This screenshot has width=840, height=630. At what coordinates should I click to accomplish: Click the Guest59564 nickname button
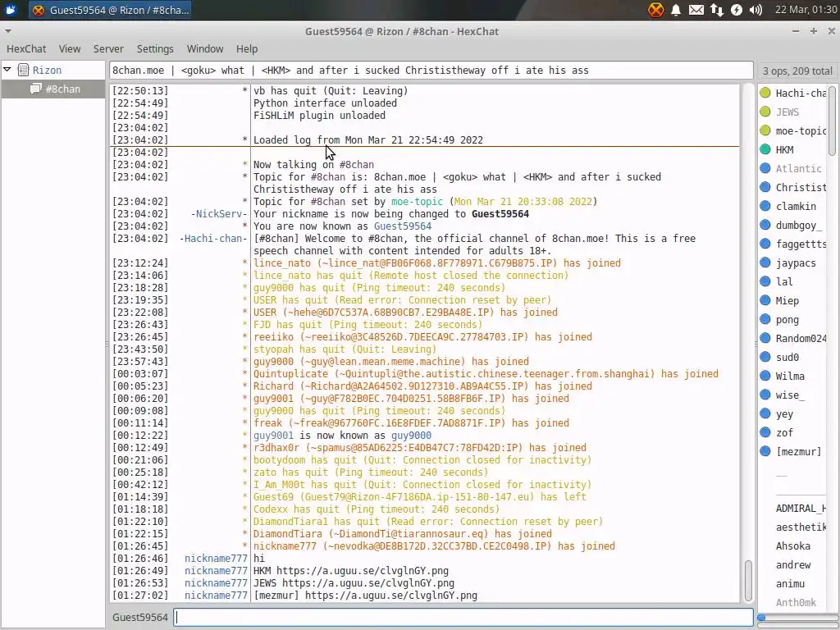(x=139, y=617)
